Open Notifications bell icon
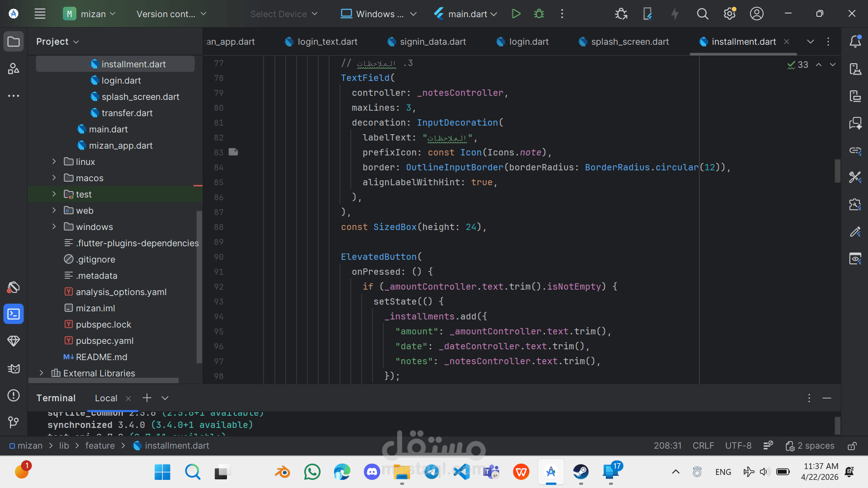The height and width of the screenshot is (488, 868). (x=855, y=42)
